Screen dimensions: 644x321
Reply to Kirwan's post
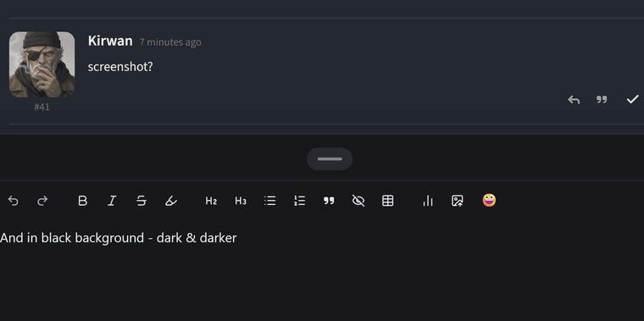coord(574,99)
